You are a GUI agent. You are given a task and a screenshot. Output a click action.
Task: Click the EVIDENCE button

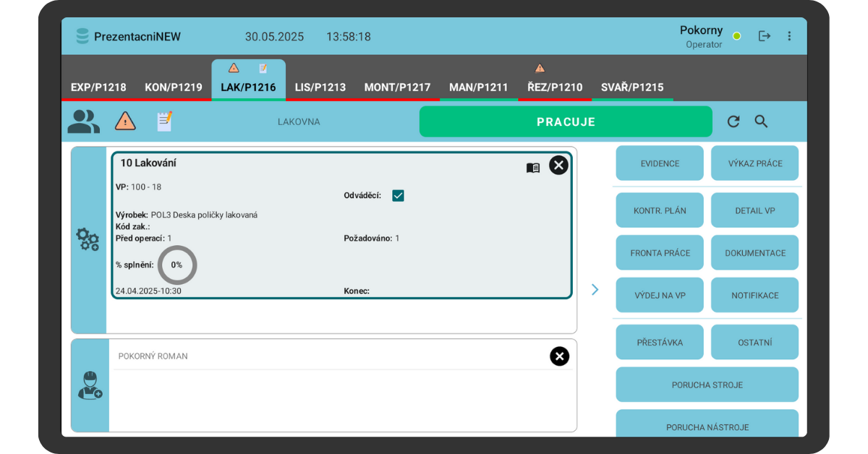(x=660, y=163)
